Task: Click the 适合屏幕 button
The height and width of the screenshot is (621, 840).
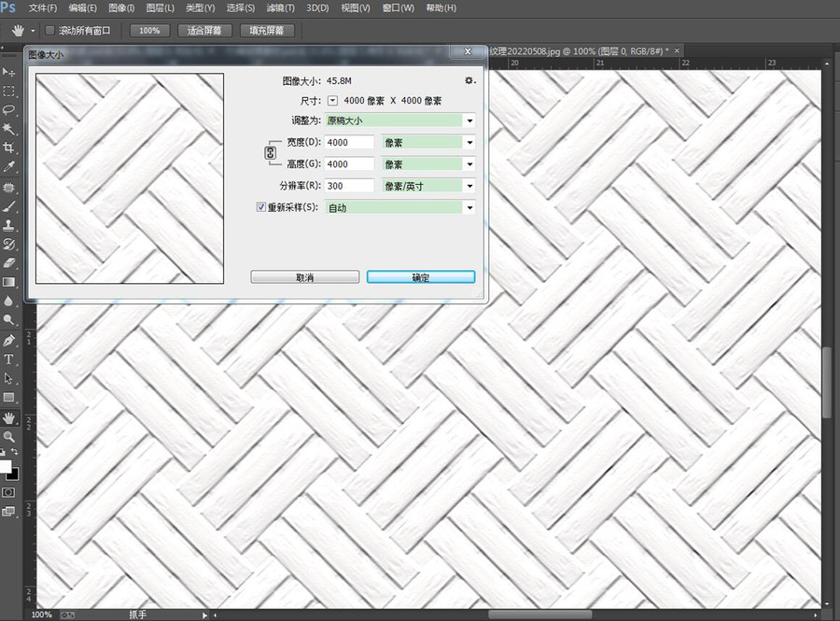Action: tap(204, 31)
